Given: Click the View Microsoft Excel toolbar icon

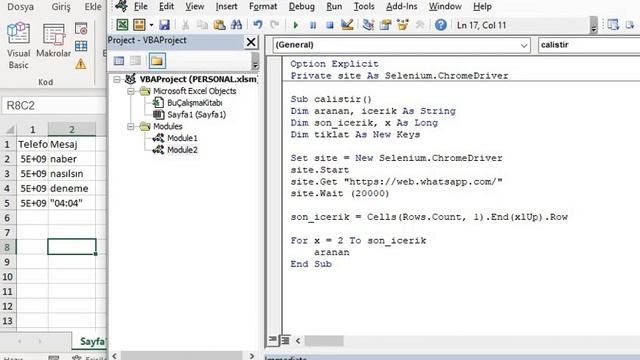Looking at the screenshot, I should pos(122,25).
